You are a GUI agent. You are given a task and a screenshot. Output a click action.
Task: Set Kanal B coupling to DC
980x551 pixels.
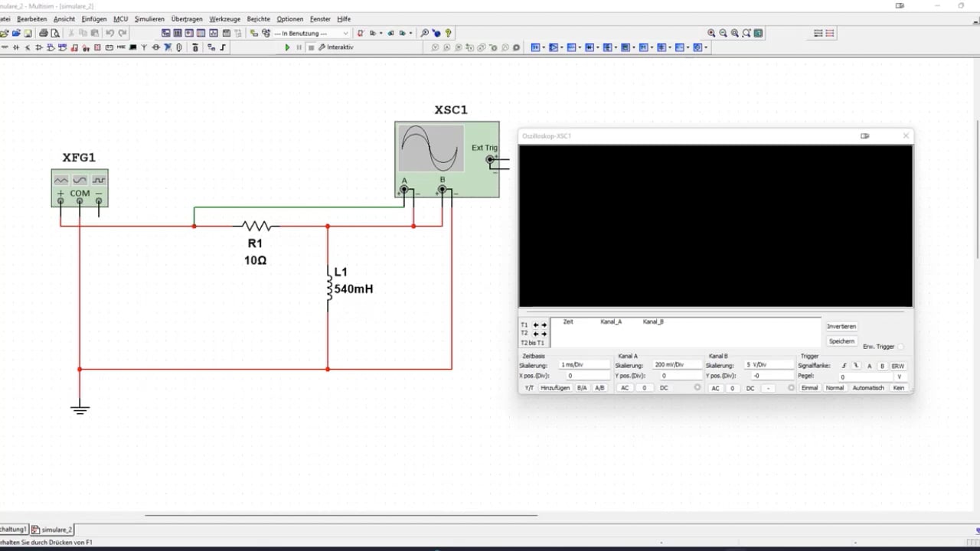click(x=750, y=388)
